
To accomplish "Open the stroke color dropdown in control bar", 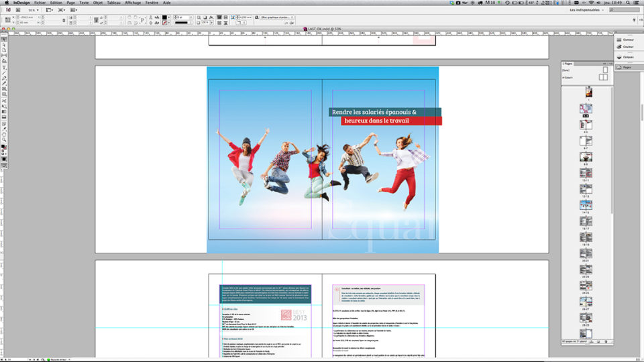I will (169, 23).
